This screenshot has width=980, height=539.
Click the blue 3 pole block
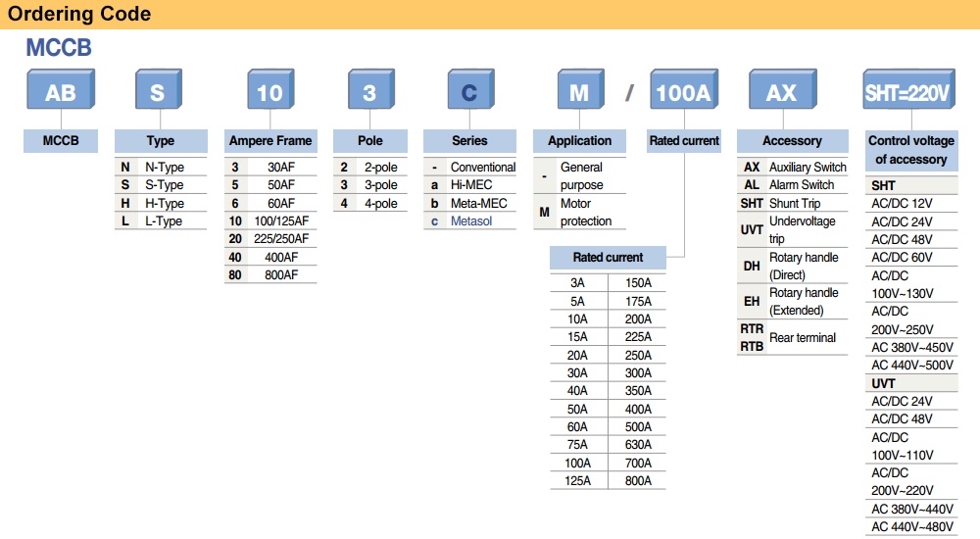point(371,89)
